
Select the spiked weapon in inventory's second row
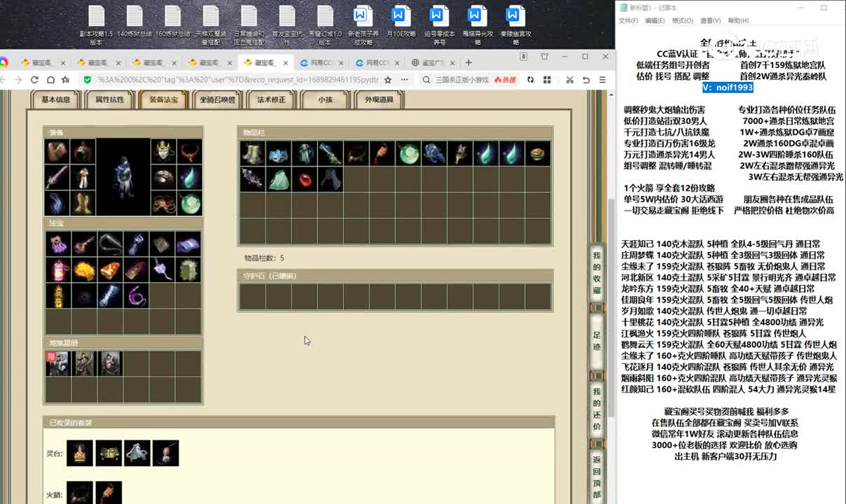coord(252,179)
